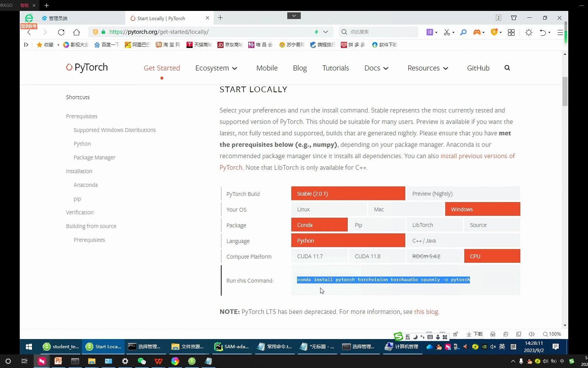This screenshot has height=368, width=588.
Task: Open the address bar dropdown arrow
Action: coord(326,32)
